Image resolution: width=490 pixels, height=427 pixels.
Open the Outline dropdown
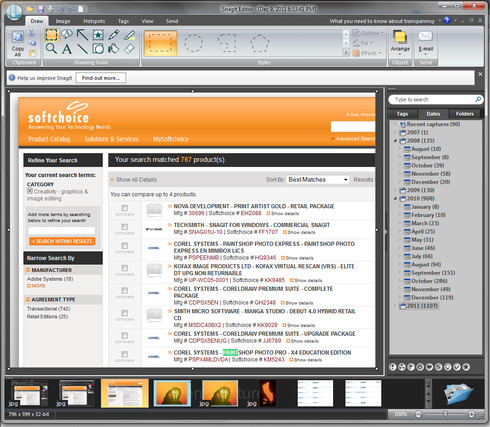click(x=368, y=33)
